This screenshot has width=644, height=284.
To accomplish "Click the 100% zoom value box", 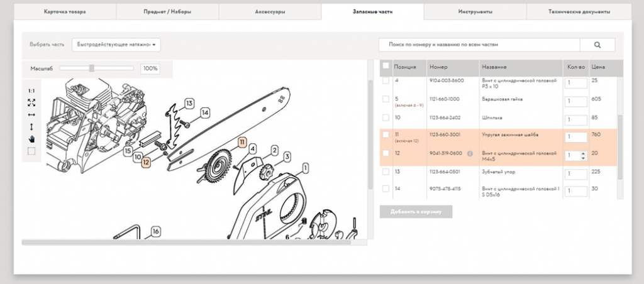I will (x=150, y=68).
